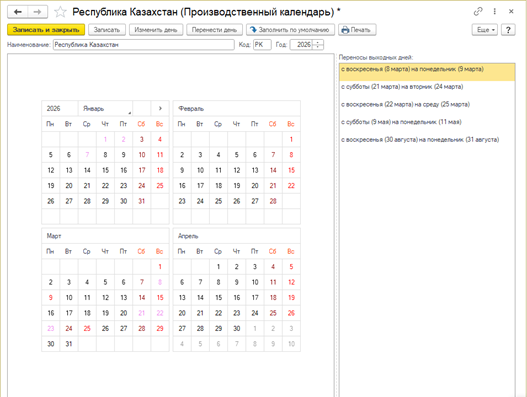The image size is (527, 397).
Task: Edit the Наименование input field
Action: 144,45
